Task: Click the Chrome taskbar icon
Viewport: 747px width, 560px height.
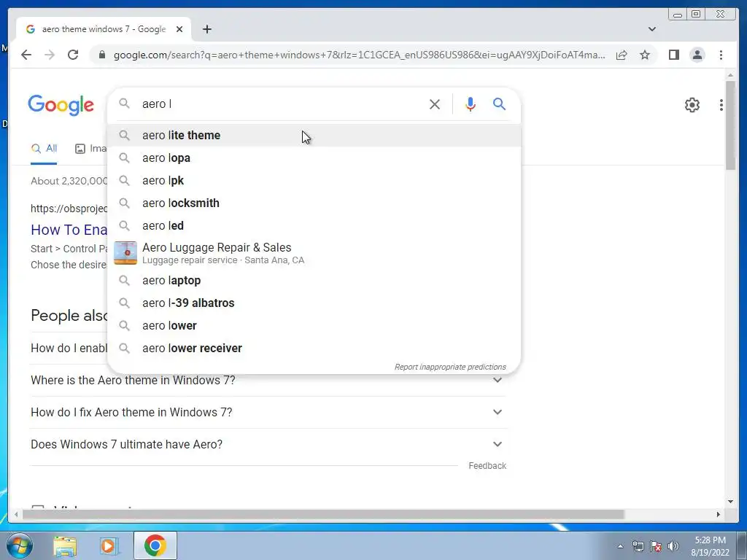Action: click(x=155, y=545)
